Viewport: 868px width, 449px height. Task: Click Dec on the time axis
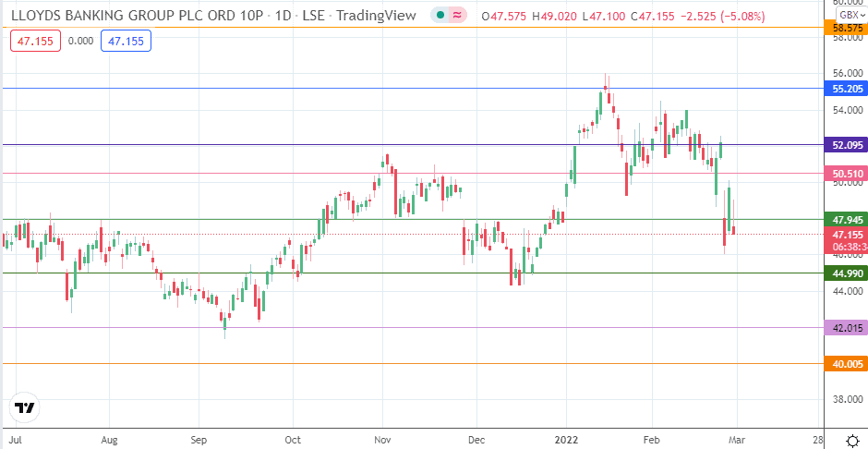(476, 440)
